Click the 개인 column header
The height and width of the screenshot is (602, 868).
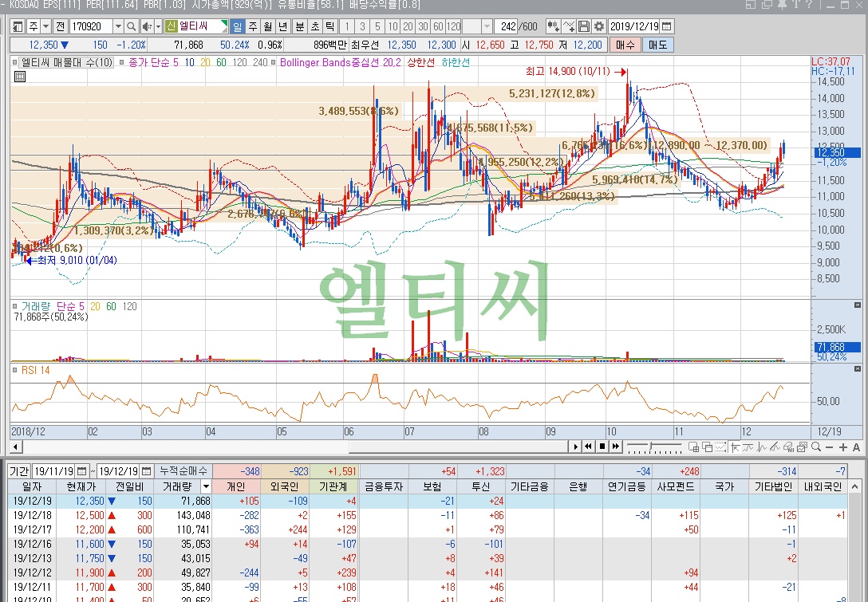[x=236, y=486]
